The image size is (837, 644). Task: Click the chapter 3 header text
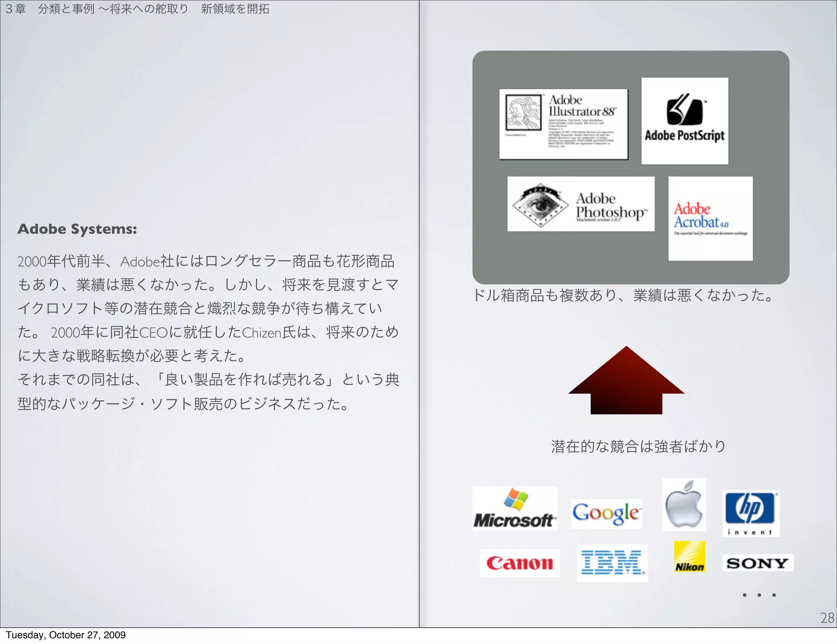pos(137,9)
